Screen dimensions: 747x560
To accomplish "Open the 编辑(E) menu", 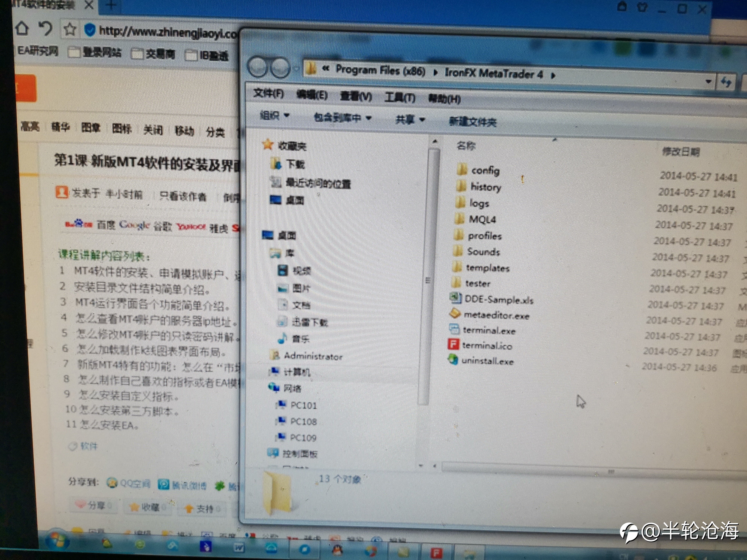I will point(312,95).
